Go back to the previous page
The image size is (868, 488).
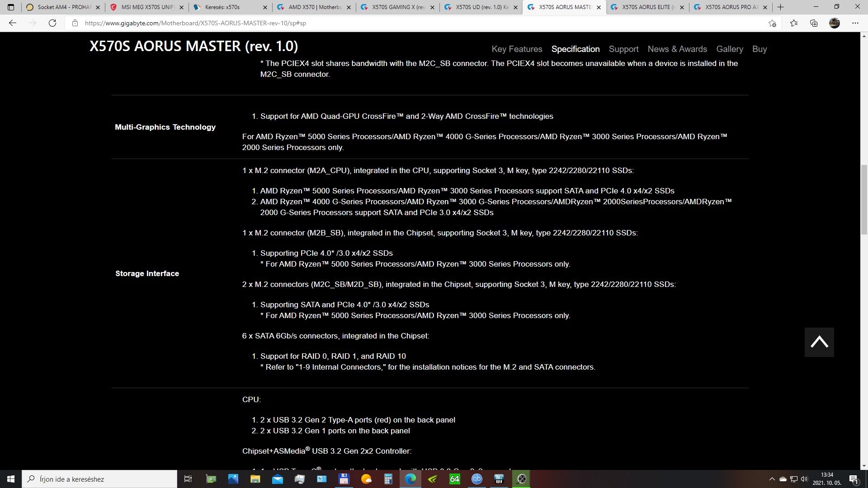pyautogui.click(x=13, y=23)
